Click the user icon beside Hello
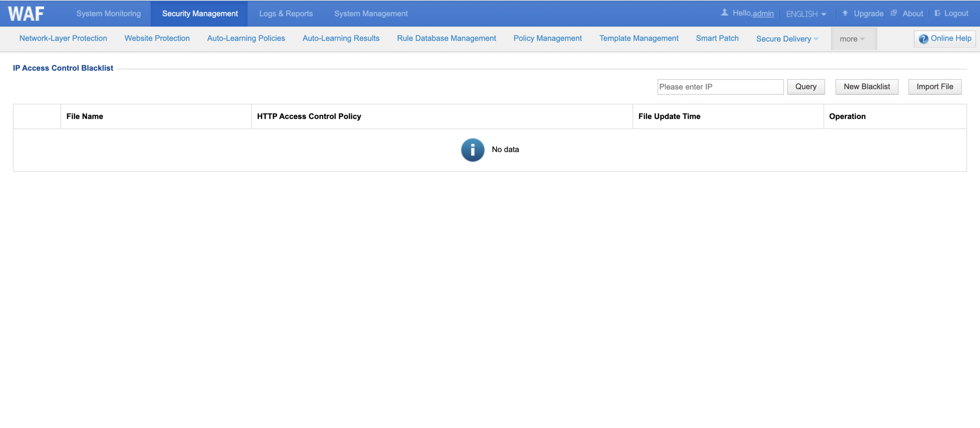980x428 pixels. click(724, 13)
